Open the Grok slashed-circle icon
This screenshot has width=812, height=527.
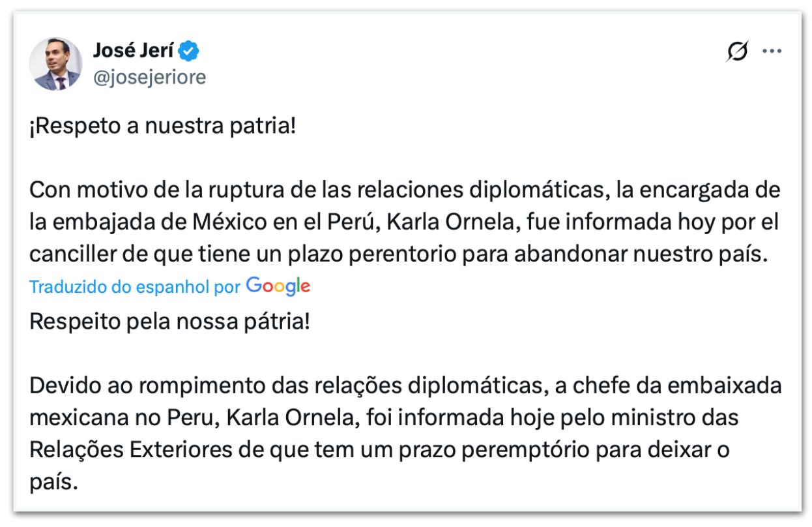click(737, 52)
